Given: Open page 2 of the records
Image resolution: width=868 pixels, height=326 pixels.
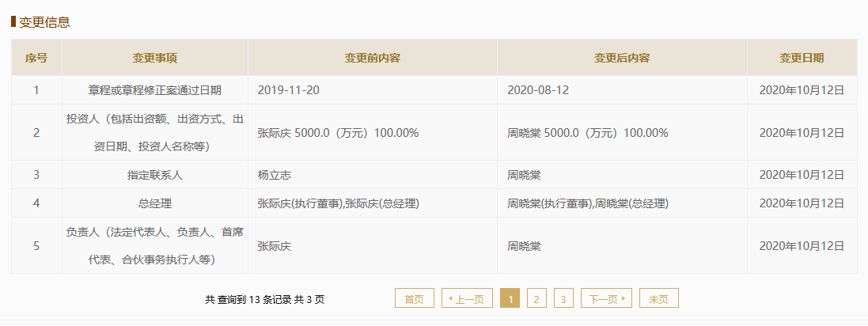Looking at the screenshot, I should coord(536,298).
